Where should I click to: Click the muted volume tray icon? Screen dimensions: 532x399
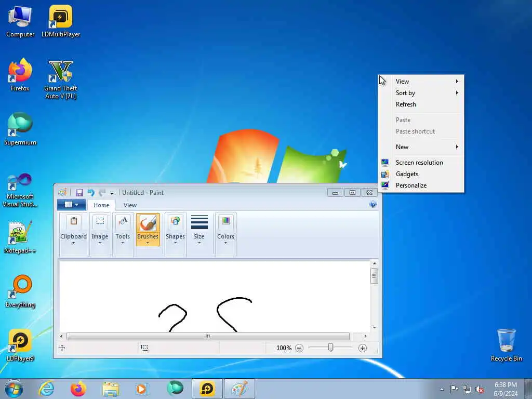tap(480, 389)
